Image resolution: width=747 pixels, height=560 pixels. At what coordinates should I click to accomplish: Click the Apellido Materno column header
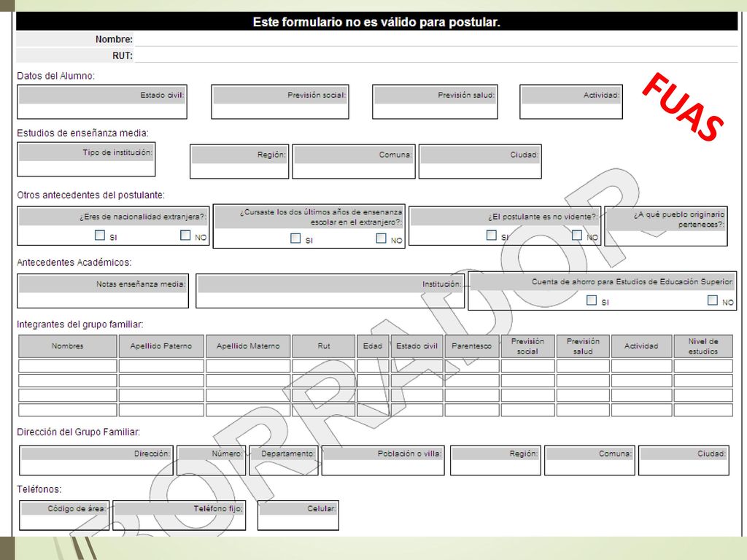coord(248,346)
